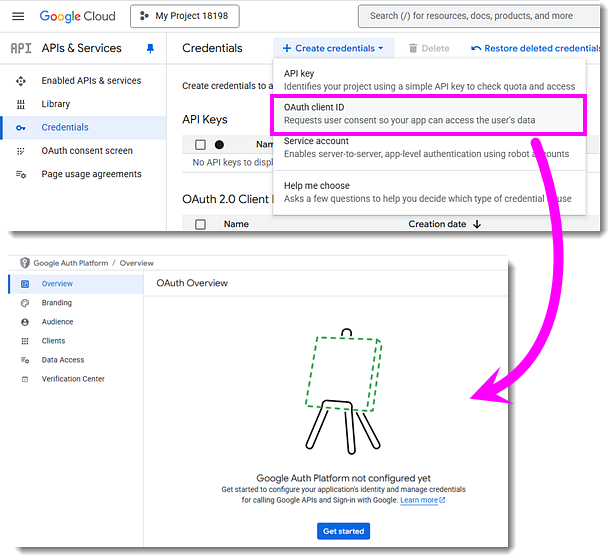Viewport: 608px width, 556px height.
Task: Toggle the API Keys select-all checkbox
Action: (x=200, y=145)
